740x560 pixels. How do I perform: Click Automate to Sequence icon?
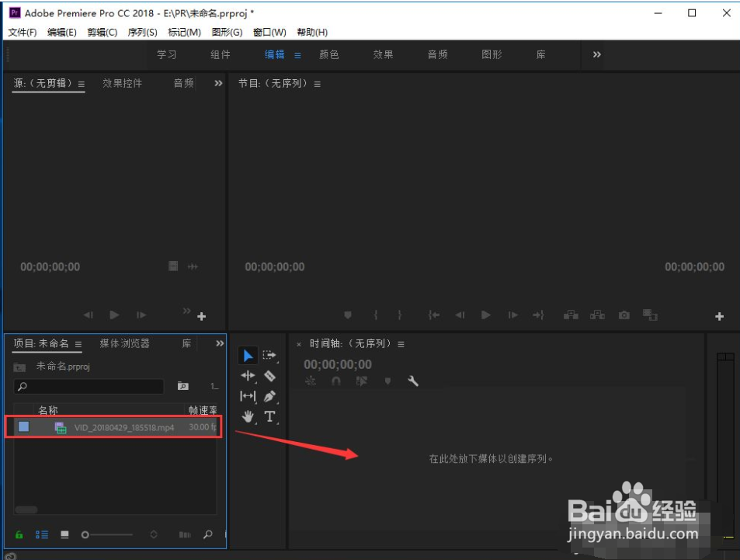pos(185,534)
